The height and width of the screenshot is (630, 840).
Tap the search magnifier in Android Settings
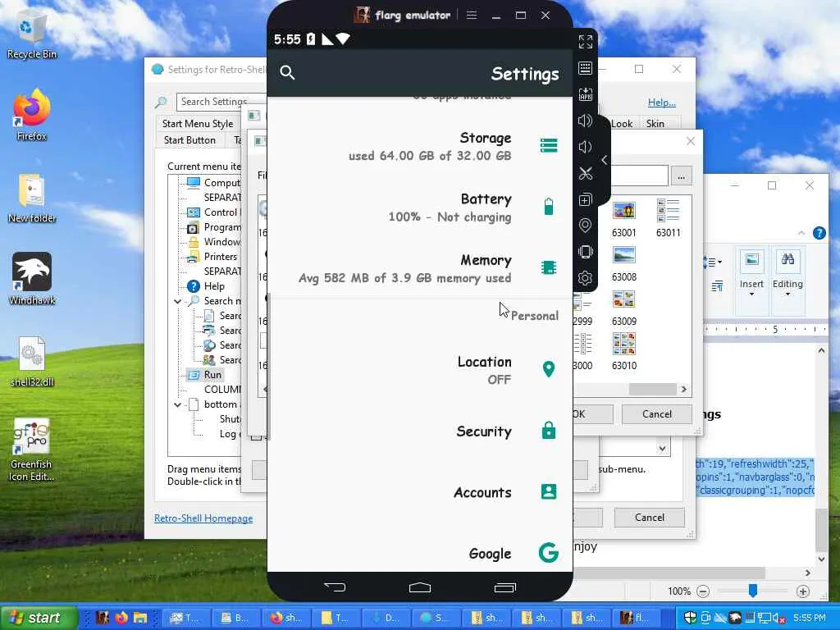coord(287,73)
